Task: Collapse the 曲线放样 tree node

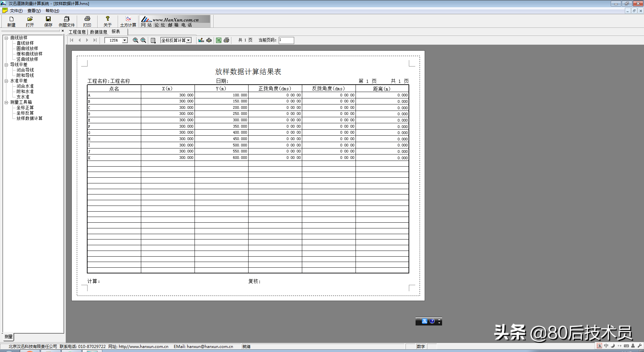Action: (6, 38)
